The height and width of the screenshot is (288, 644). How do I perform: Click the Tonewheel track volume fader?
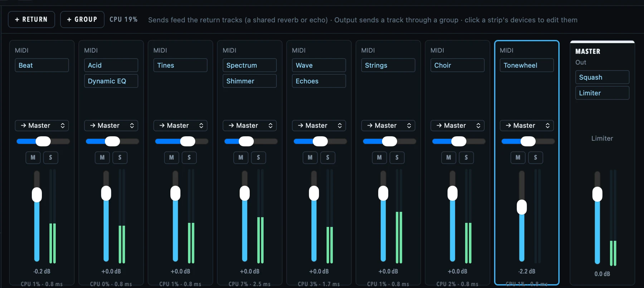pos(522,216)
